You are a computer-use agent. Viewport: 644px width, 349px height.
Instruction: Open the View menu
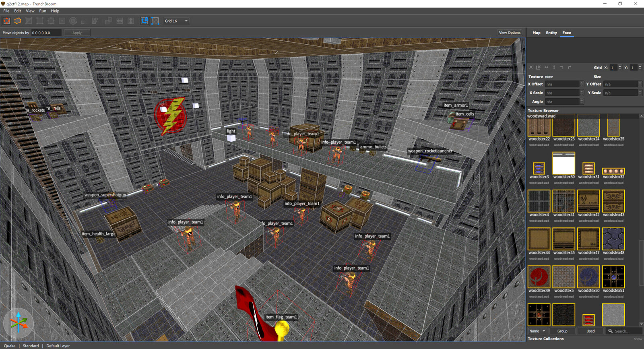[x=30, y=11]
